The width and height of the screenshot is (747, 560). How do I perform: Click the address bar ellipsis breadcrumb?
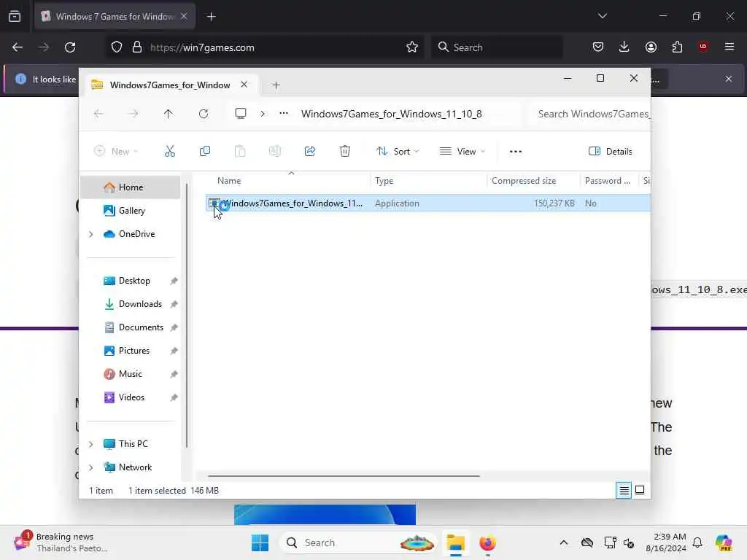(x=284, y=113)
